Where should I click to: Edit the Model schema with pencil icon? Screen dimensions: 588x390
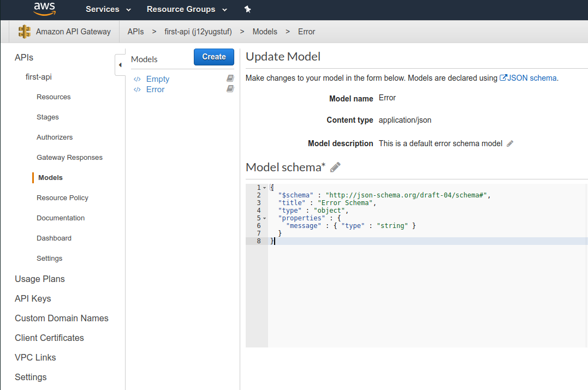335,167
